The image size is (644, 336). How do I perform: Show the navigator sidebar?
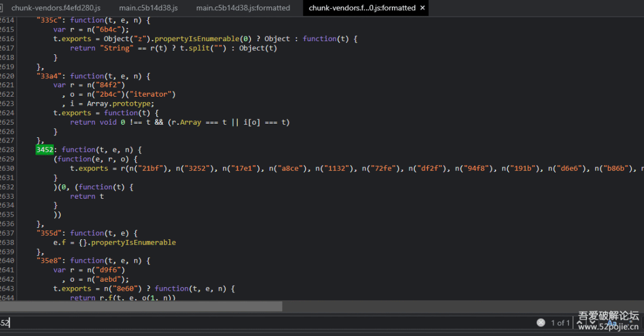click(x=2, y=8)
